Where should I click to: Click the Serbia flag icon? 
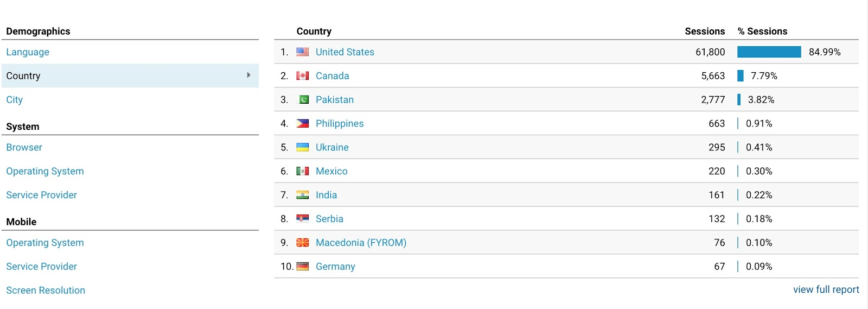pyautogui.click(x=302, y=219)
